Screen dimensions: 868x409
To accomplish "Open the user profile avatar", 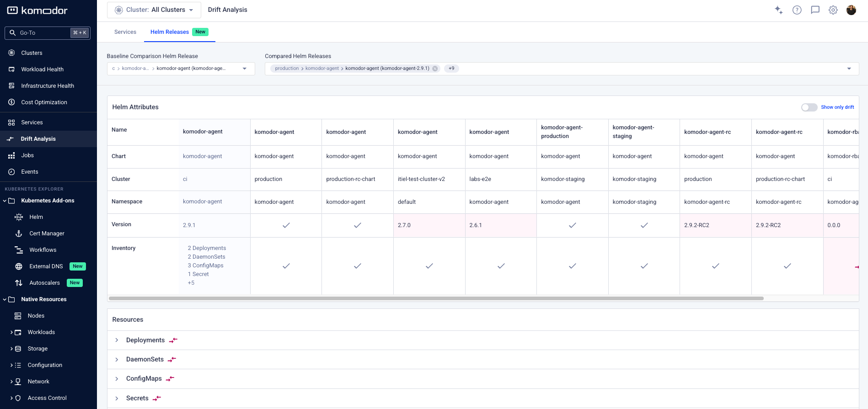I will point(851,10).
